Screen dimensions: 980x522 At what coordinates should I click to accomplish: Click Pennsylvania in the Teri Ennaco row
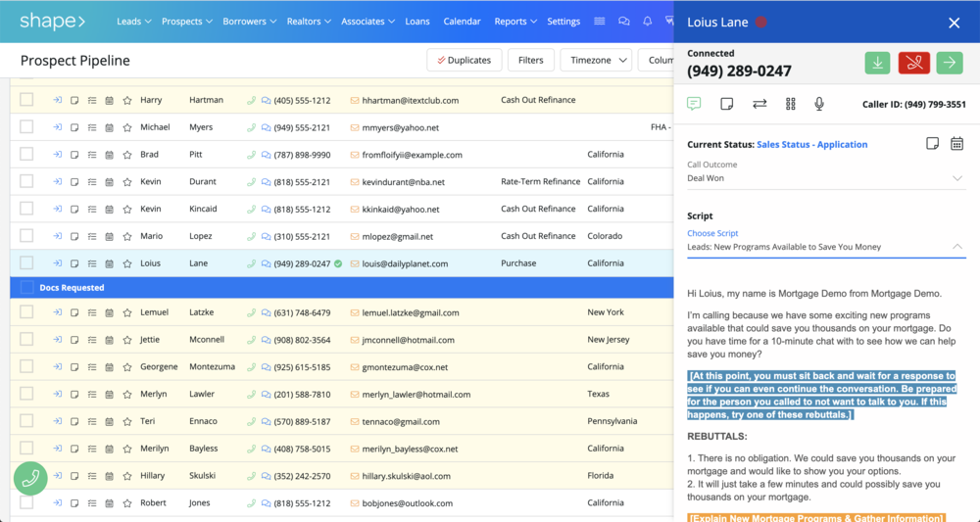pos(612,421)
